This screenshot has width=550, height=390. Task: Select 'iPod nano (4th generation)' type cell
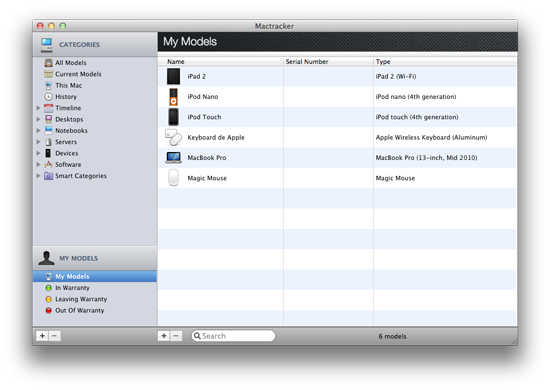[416, 97]
